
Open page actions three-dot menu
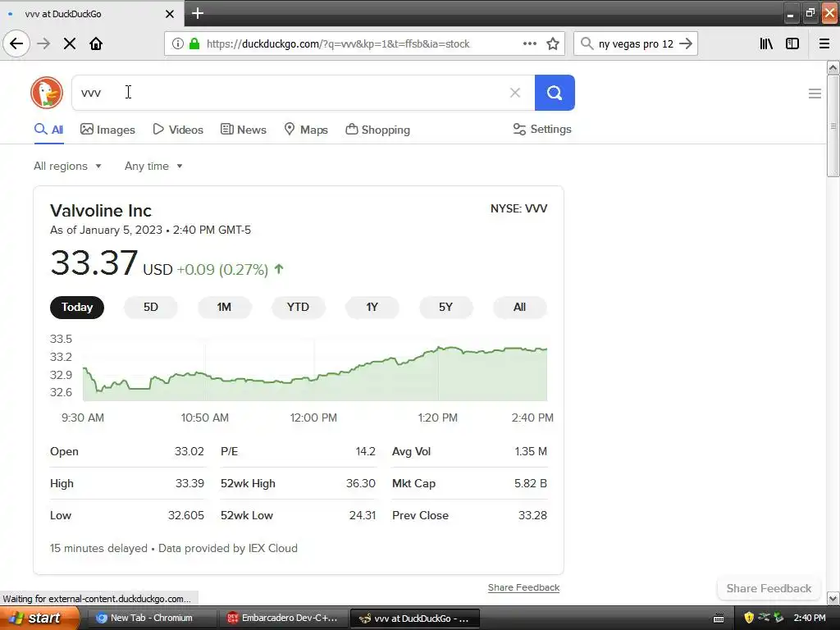(529, 43)
